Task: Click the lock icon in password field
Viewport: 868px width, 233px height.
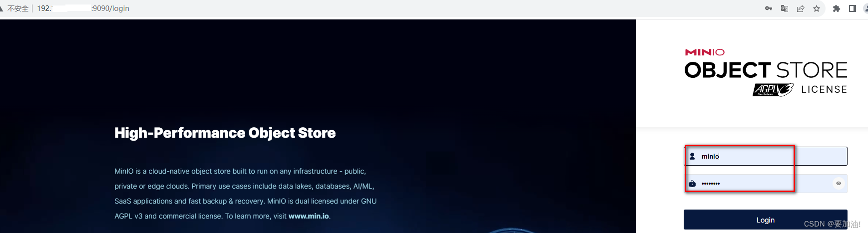Action: pos(692,184)
